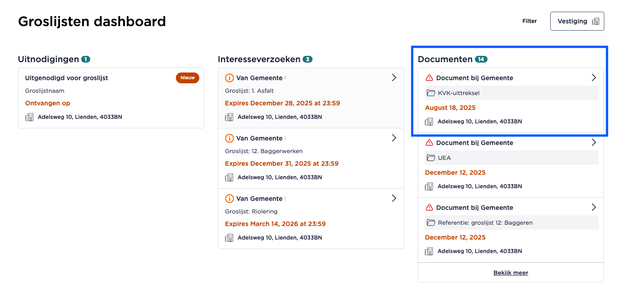Click the Bekijk meer link

tap(511, 272)
